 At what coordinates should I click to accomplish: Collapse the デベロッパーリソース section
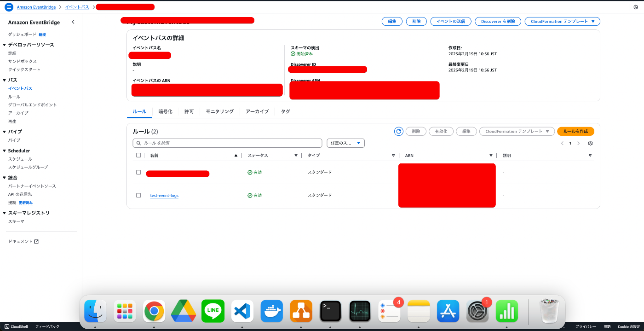[5, 45]
